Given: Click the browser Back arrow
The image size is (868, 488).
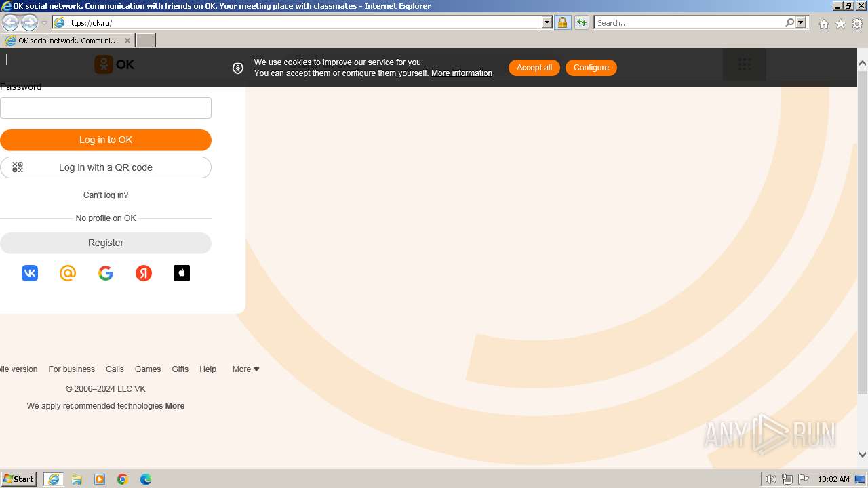Looking at the screenshot, I should coord(10,22).
